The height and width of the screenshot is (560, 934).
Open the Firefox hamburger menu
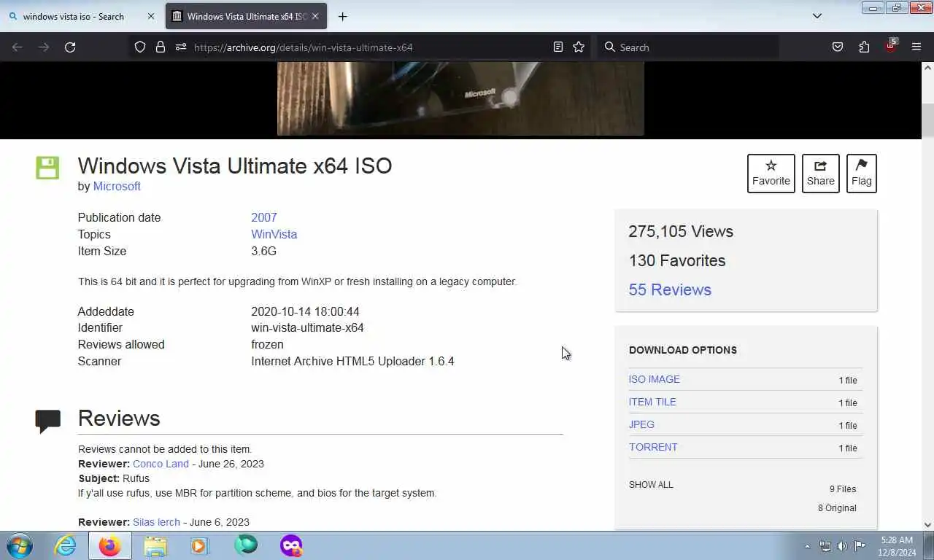pos(916,47)
